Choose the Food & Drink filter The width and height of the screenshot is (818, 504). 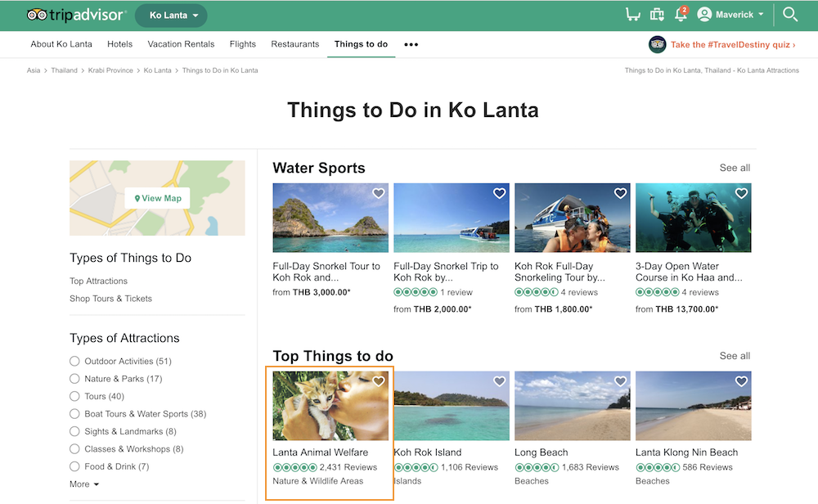(x=75, y=466)
